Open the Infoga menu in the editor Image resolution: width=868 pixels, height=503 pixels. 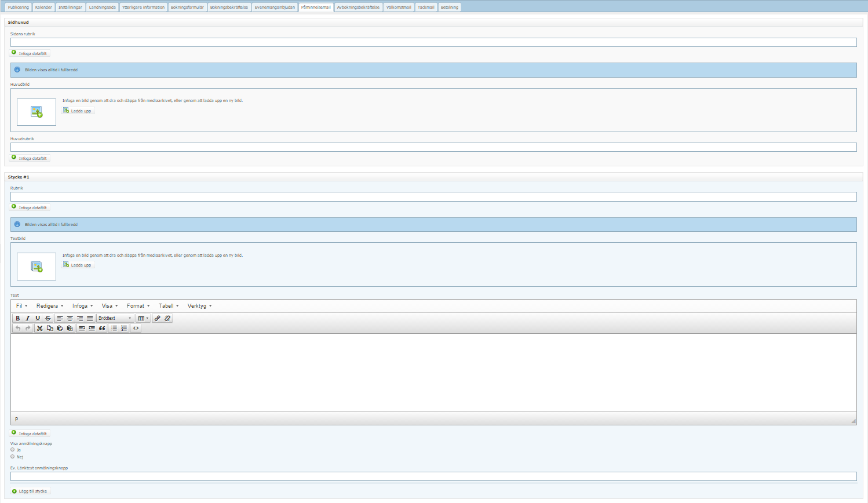click(82, 306)
